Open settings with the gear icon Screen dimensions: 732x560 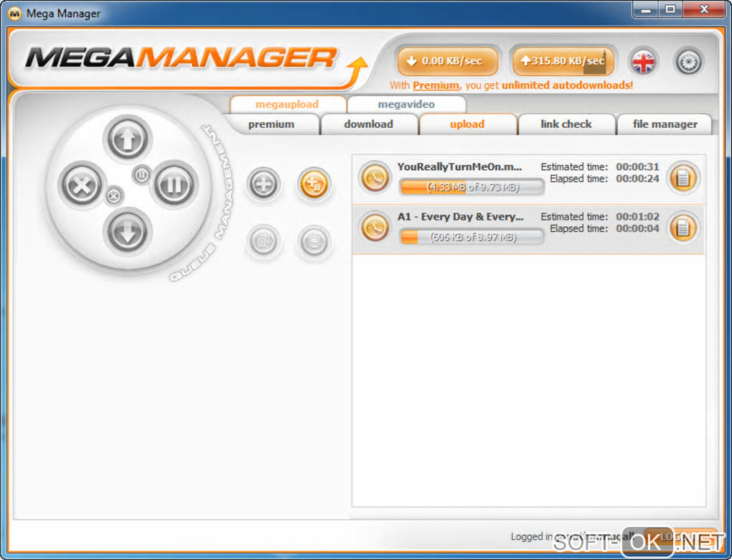pyautogui.click(x=689, y=61)
